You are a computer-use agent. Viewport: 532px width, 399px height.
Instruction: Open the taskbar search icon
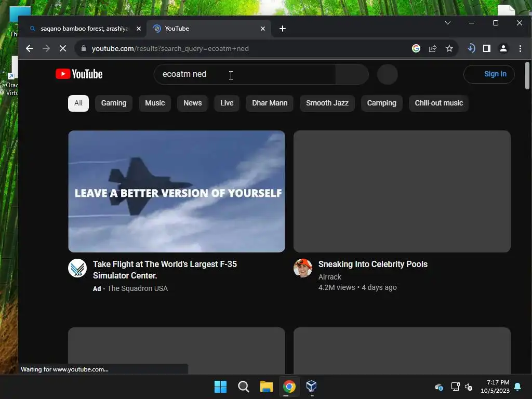click(243, 387)
